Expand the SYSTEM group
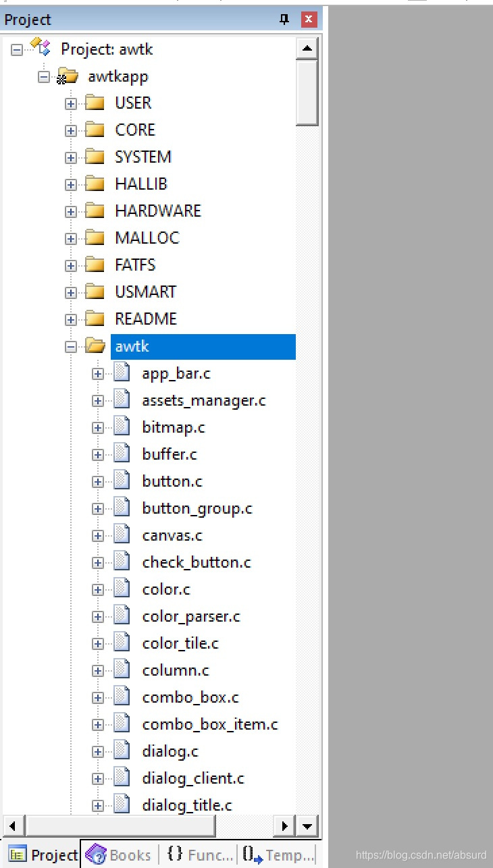 click(x=71, y=157)
